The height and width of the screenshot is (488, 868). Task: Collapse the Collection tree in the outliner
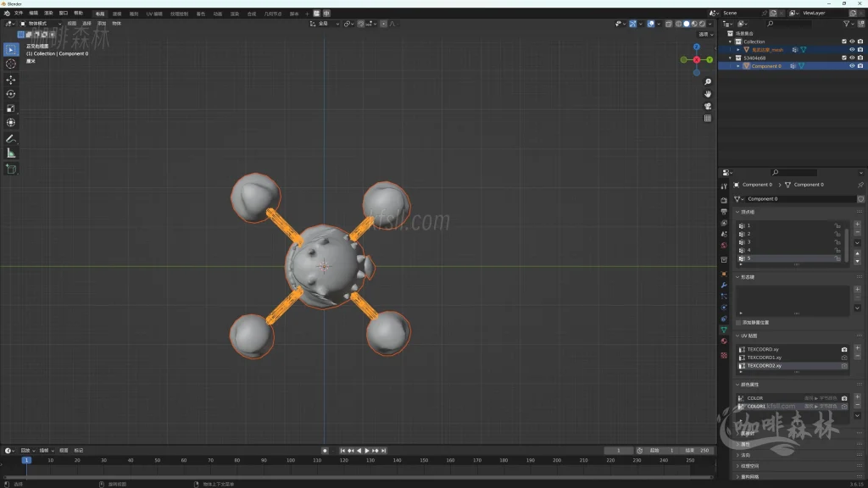point(730,42)
